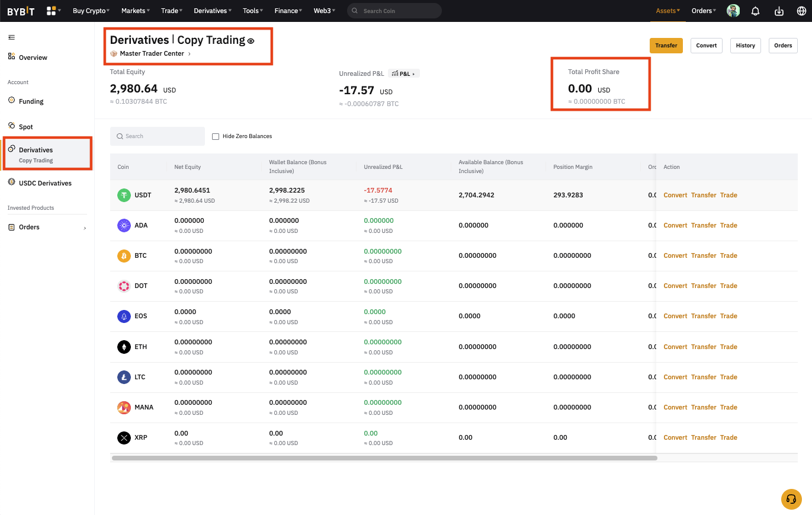
Task: Expand the Finance dropdown
Action: pos(288,11)
